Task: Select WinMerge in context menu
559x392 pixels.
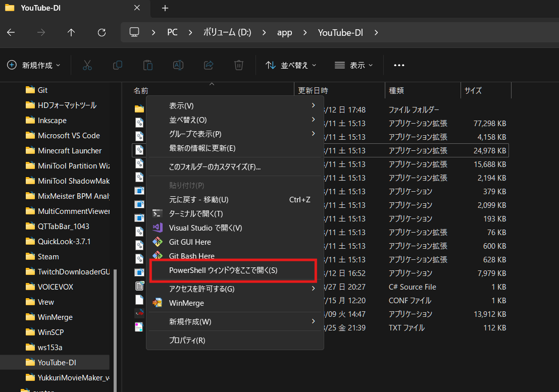Action: coord(235,303)
